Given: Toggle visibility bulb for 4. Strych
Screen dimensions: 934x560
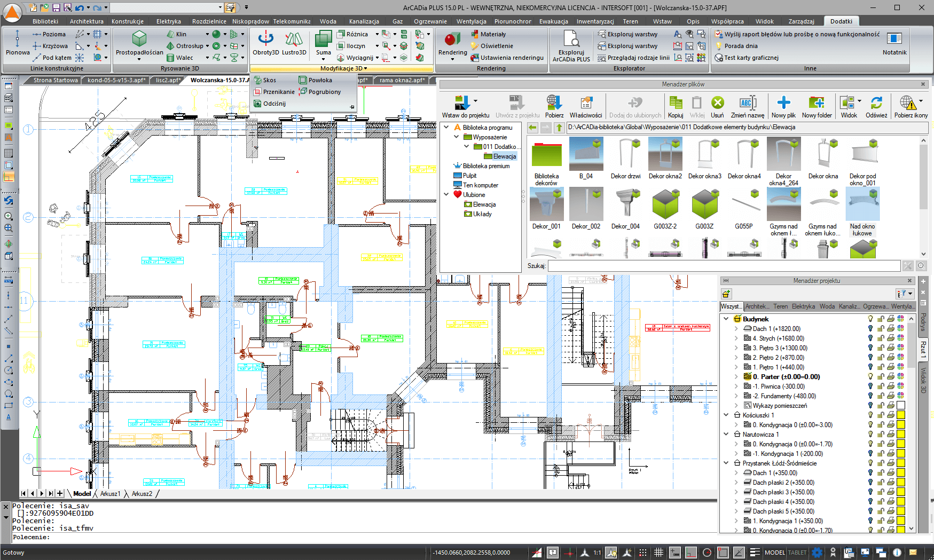Looking at the screenshot, I should (x=870, y=338).
